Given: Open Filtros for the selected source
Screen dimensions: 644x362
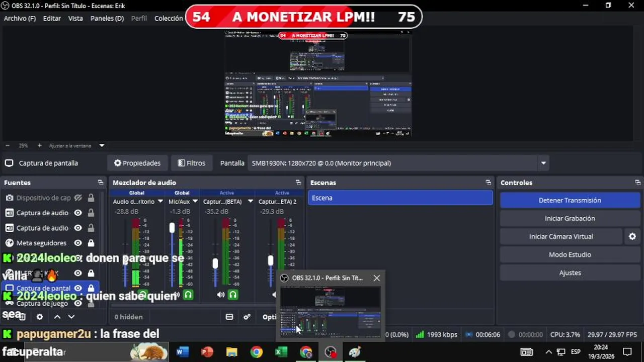Looking at the screenshot, I should (x=191, y=163).
